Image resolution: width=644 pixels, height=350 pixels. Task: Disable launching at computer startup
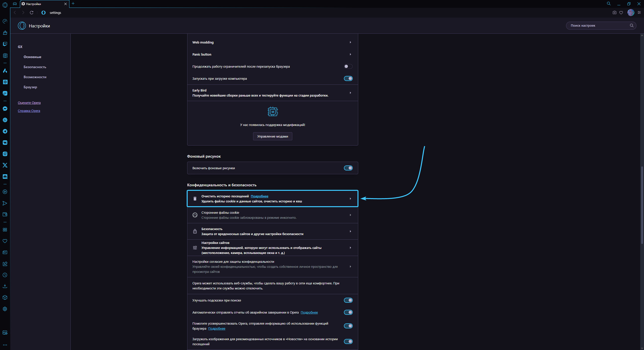(x=348, y=78)
